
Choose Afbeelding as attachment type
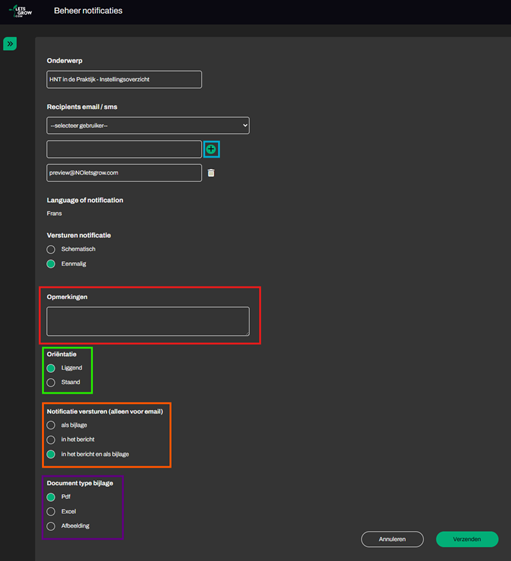click(x=51, y=526)
